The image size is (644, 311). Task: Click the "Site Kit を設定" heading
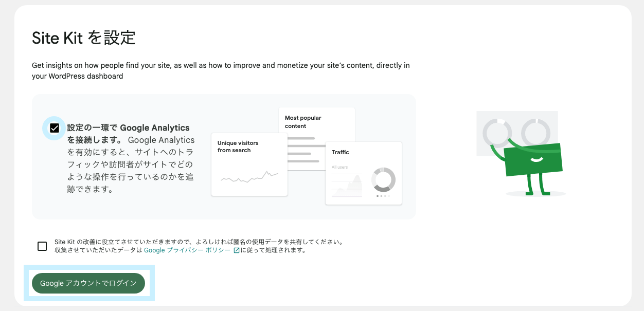click(83, 38)
